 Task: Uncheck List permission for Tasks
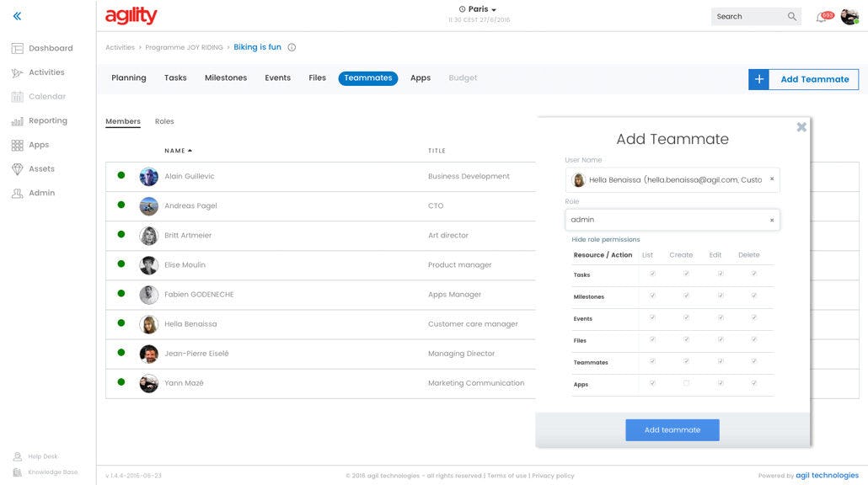click(652, 273)
